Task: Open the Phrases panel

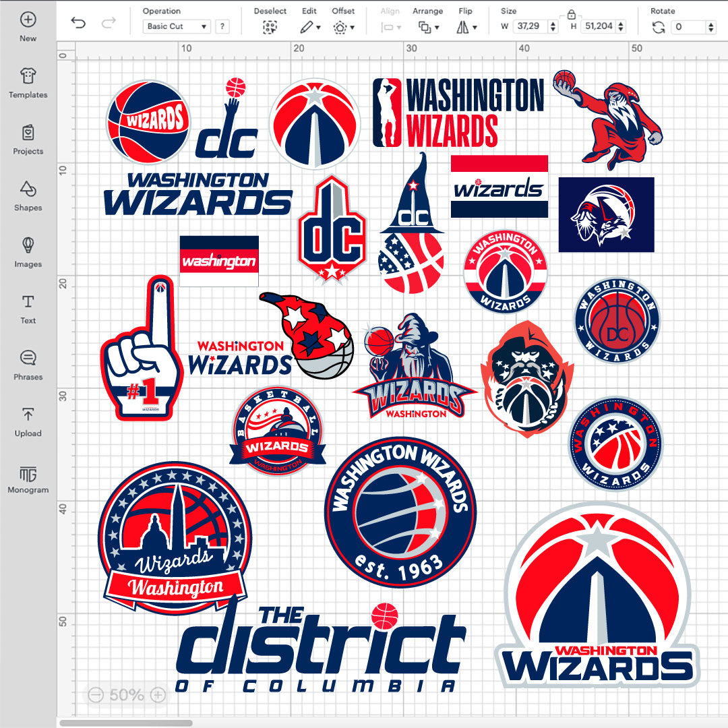Action: pos(28,365)
